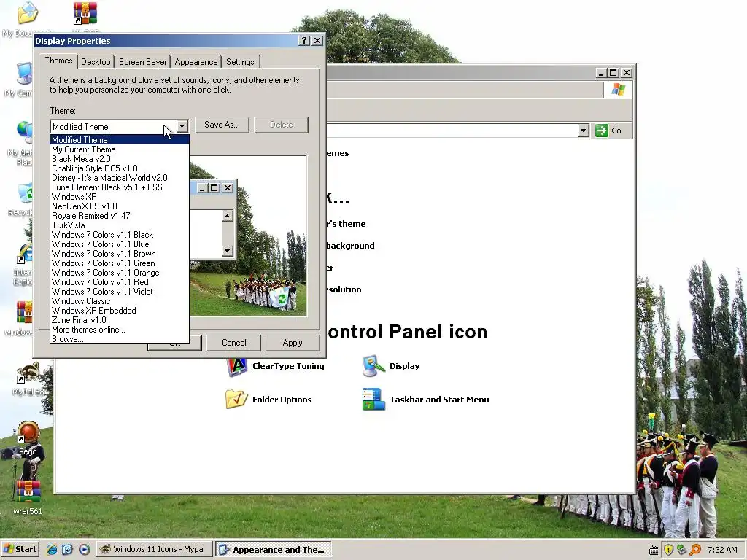The height and width of the screenshot is (560, 747).
Task: Select Windows 7 Colors v1.1 Violet
Action: pos(120,292)
